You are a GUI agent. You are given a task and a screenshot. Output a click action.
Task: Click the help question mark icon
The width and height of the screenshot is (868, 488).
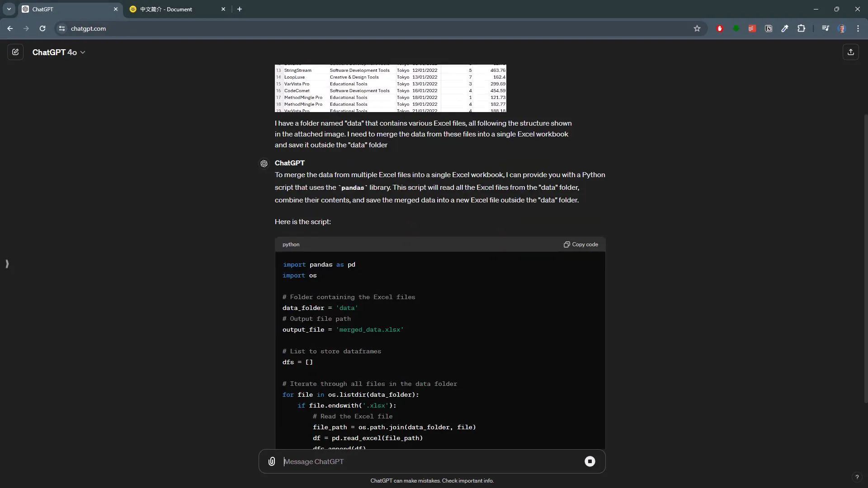click(857, 477)
